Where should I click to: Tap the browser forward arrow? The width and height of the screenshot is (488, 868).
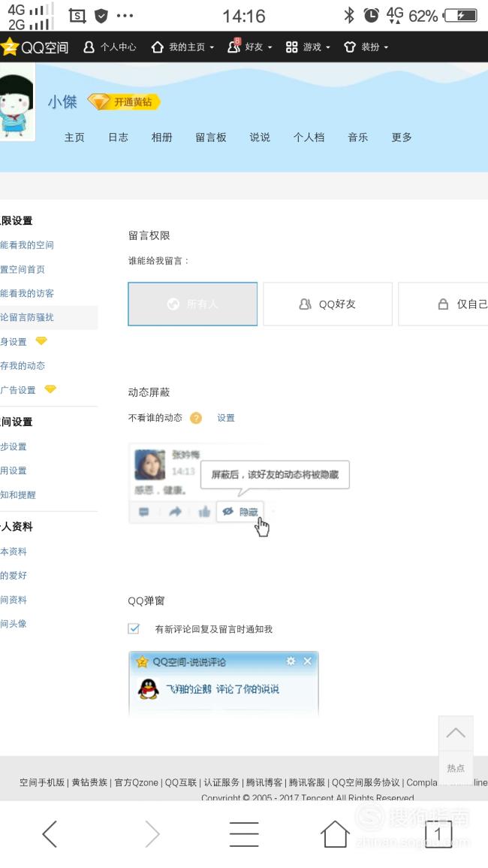[x=152, y=833]
